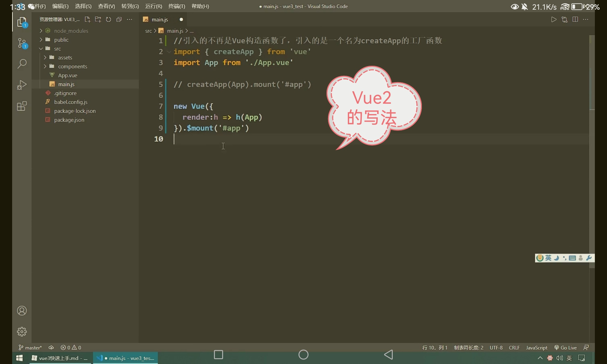607x364 pixels.
Task: Open the Search view in activity bar
Action: pyautogui.click(x=22, y=64)
